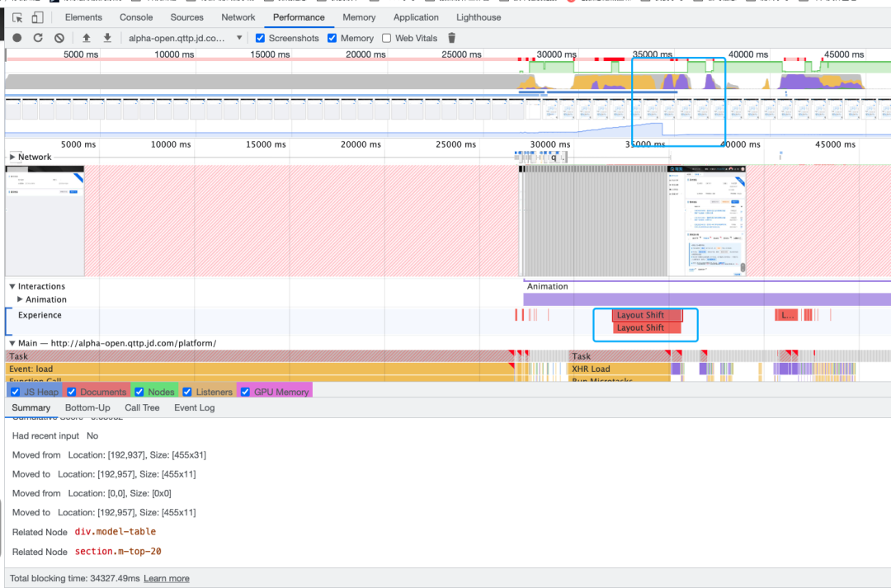Select the lower Layout Shift event bar
Image resolution: width=891 pixels, height=588 pixels.
[x=647, y=327]
